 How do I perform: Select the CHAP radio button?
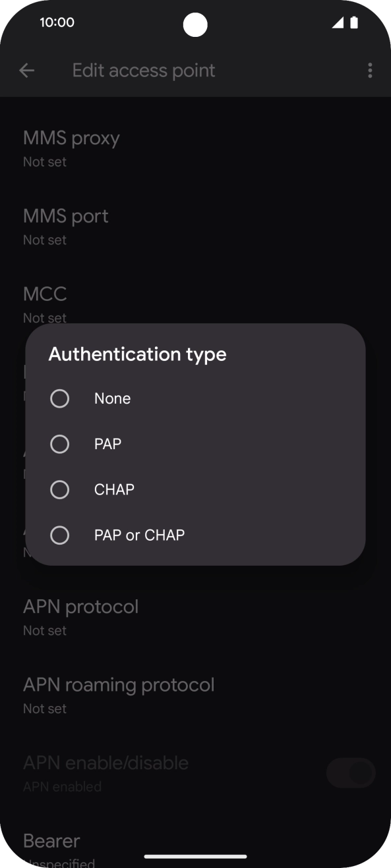click(60, 489)
